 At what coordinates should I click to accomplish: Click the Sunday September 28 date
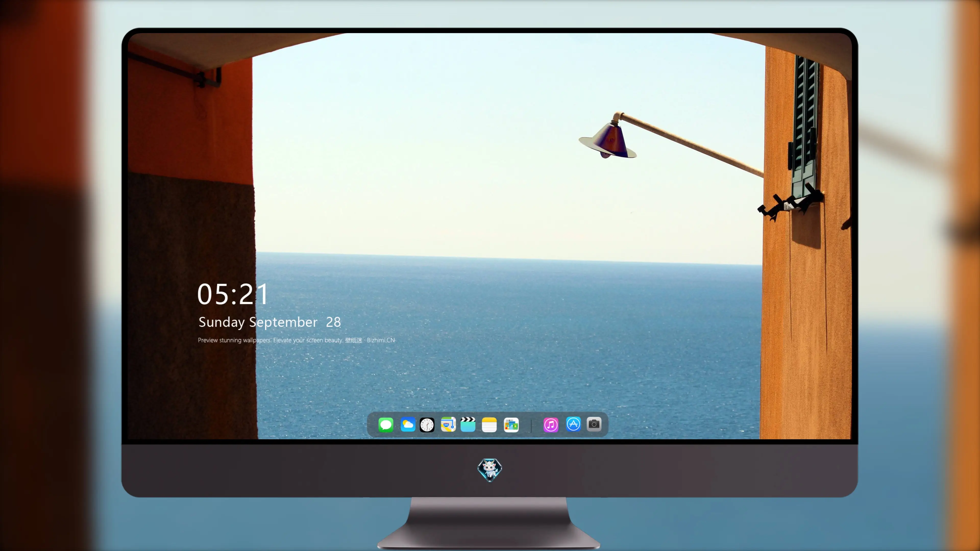[269, 322]
